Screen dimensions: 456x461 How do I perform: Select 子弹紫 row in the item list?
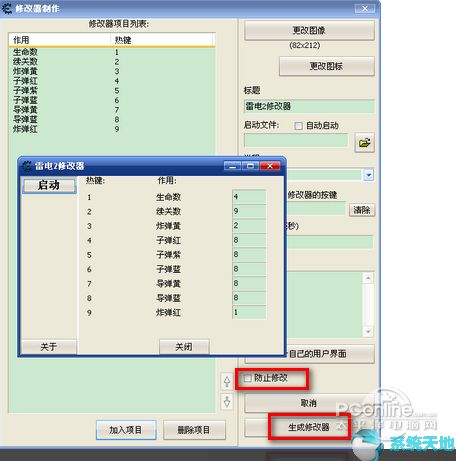pos(112,91)
